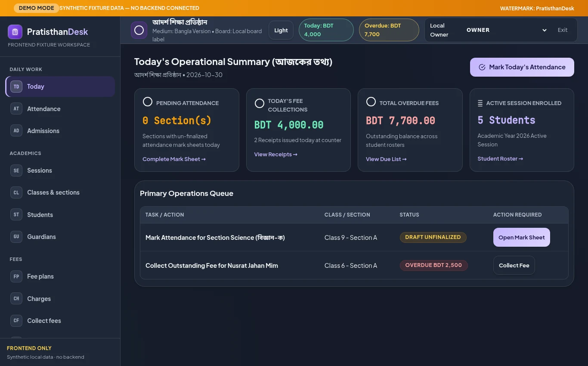Click the Collect Fee button
This screenshot has width=588, height=366.
(514, 265)
